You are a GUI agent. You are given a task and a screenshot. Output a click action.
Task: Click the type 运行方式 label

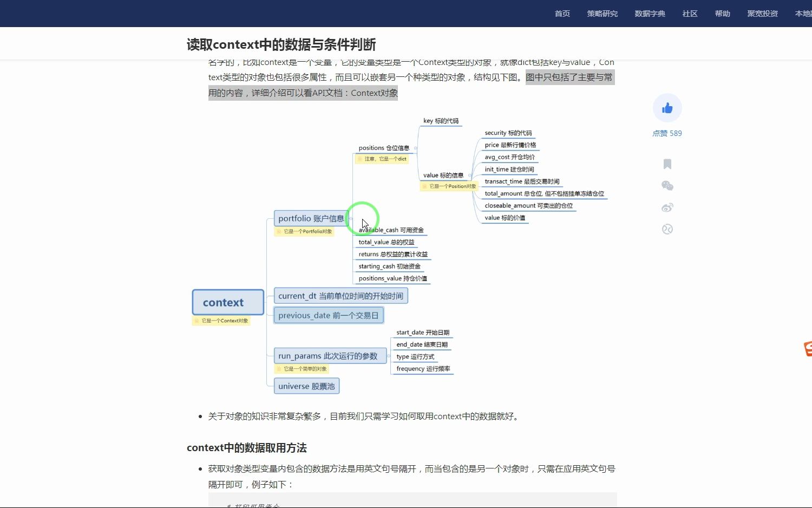[x=415, y=357]
